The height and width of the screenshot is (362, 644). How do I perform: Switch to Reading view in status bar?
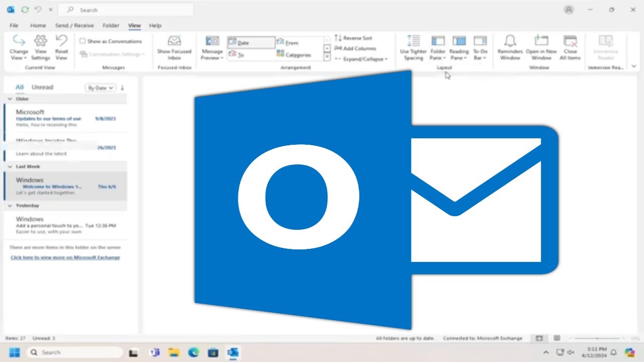click(x=557, y=338)
